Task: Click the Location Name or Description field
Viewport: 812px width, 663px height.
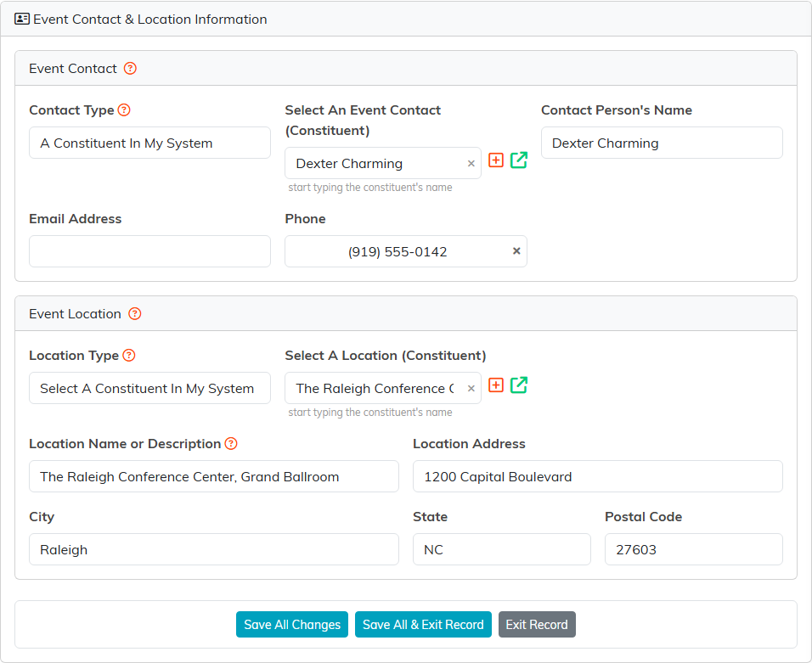Action: click(x=214, y=477)
